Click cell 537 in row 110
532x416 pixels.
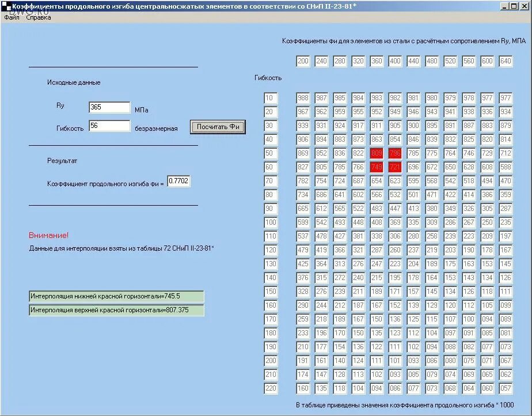pos(303,236)
